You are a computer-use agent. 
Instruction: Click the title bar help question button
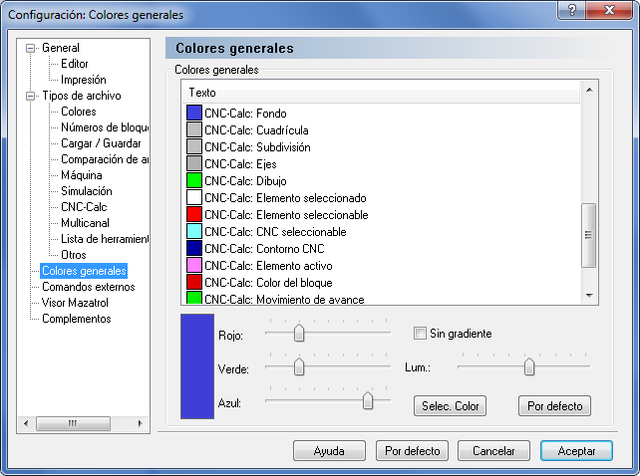[x=571, y=10]
